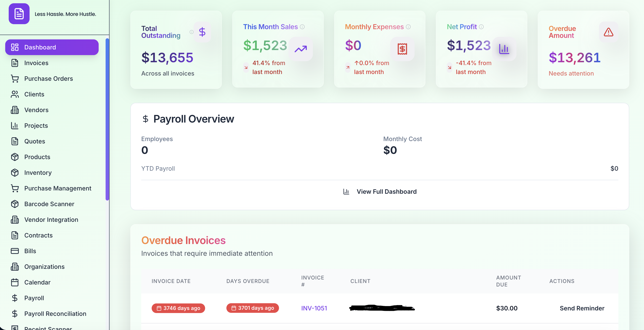Click the chart icon beside View Full Dashboard

346,192
